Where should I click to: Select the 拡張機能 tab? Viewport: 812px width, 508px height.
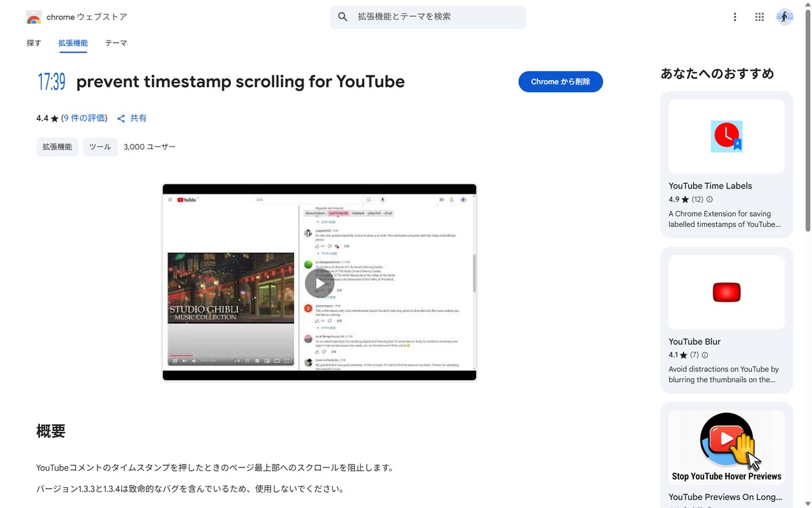pyautogui.click(x=73, y=43)
